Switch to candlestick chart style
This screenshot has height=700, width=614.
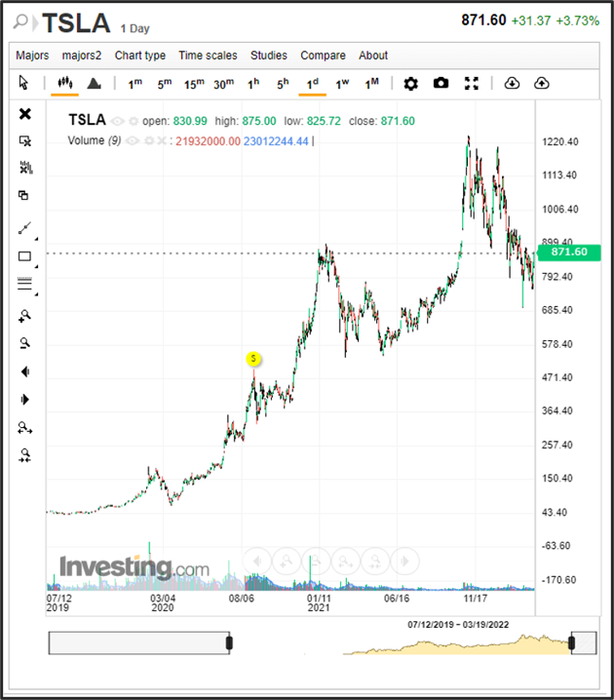(x=64, y=83)
